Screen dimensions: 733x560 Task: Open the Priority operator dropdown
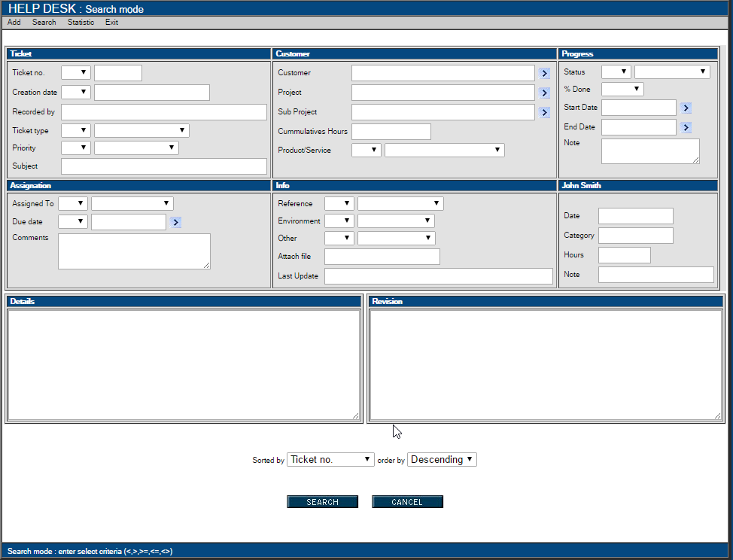[x=76, y=148]
